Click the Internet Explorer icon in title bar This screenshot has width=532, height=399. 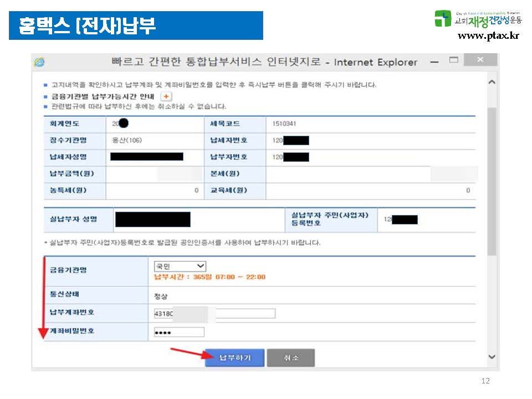click(39, 62)
